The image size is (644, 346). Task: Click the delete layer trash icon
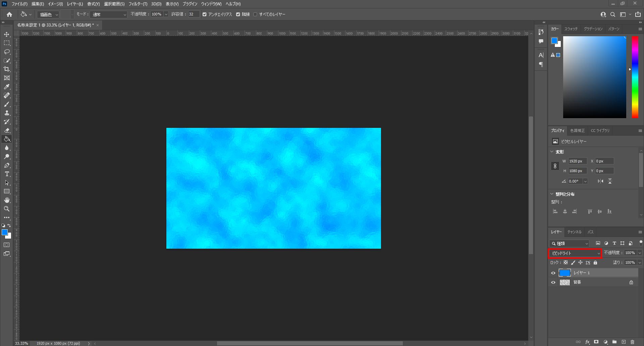click(632, 342)
